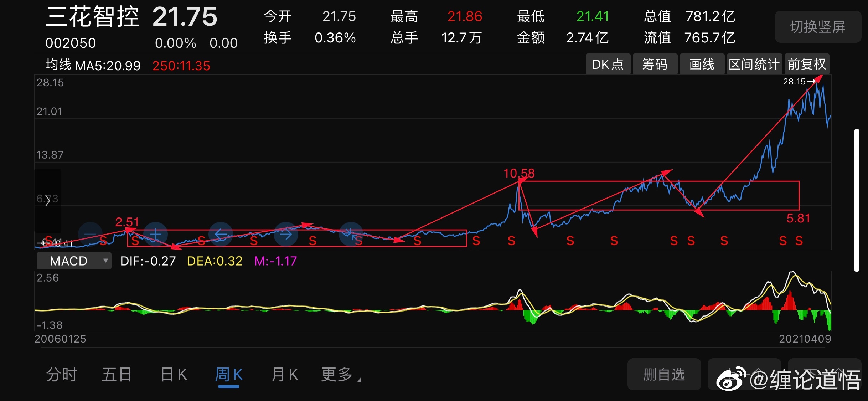
Task: Switch to the 分时 tab
Action: coord(62,375)
